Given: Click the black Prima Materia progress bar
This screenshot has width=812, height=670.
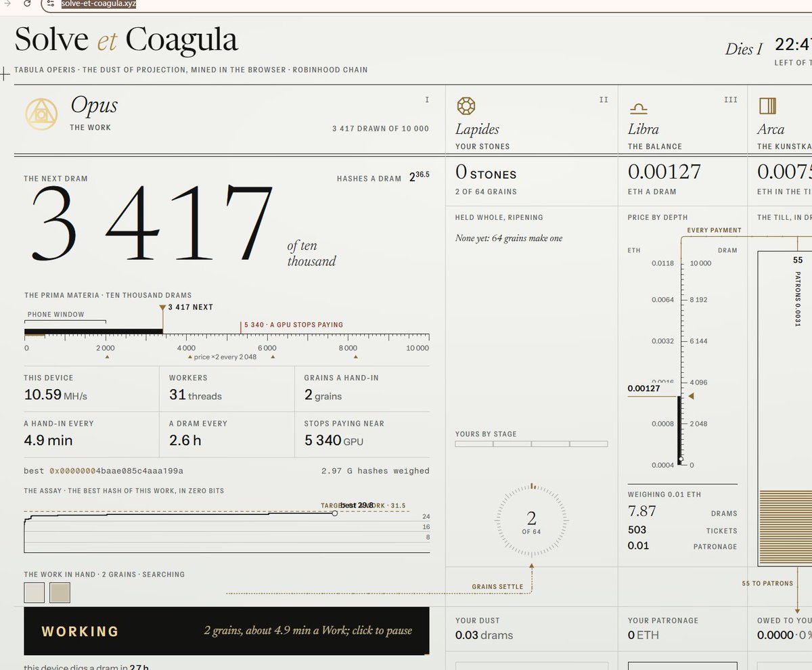Looking at the screenshot, I should click(93, 332).
